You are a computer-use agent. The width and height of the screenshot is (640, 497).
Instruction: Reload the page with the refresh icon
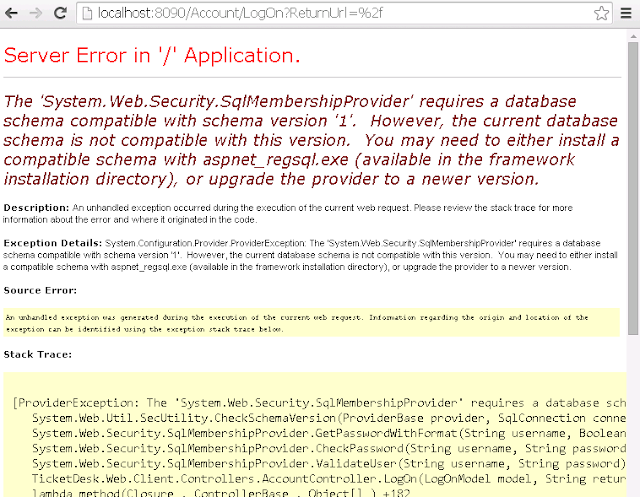(x=60, y=13)
